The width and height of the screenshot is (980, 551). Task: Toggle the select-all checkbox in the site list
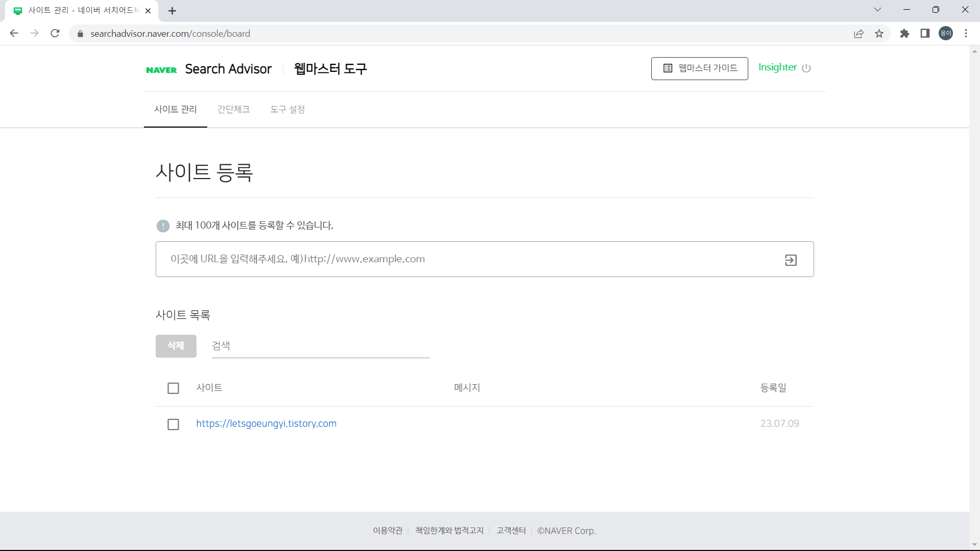click(x=173, y=388)
